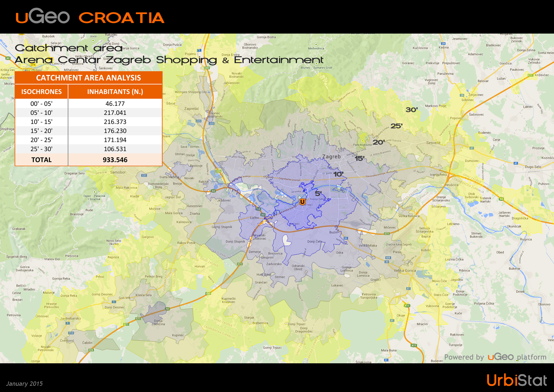554x392 pixels.
Task: Click the 171.194 inhabitants value
Action: [115, 140]
